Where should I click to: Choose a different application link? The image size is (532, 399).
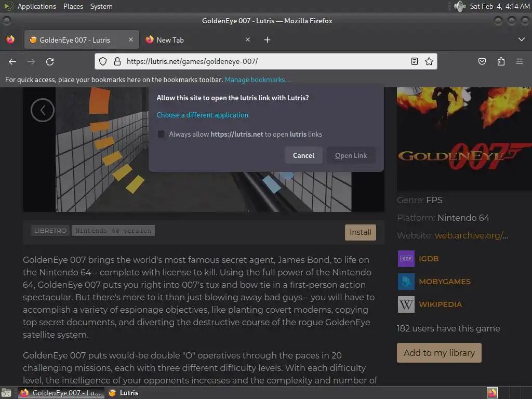click(x=203, y=115)
